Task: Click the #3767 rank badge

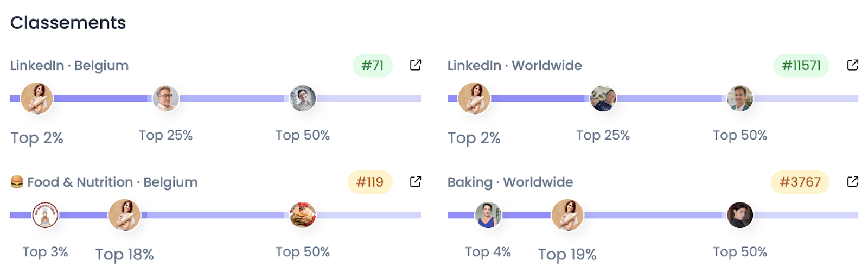Action: pos(800,182)
